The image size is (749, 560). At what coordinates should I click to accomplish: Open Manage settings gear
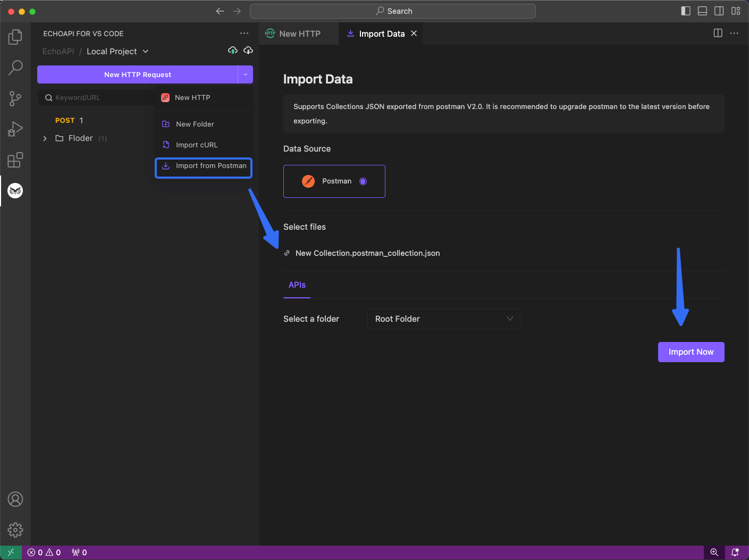click(15, 530)
